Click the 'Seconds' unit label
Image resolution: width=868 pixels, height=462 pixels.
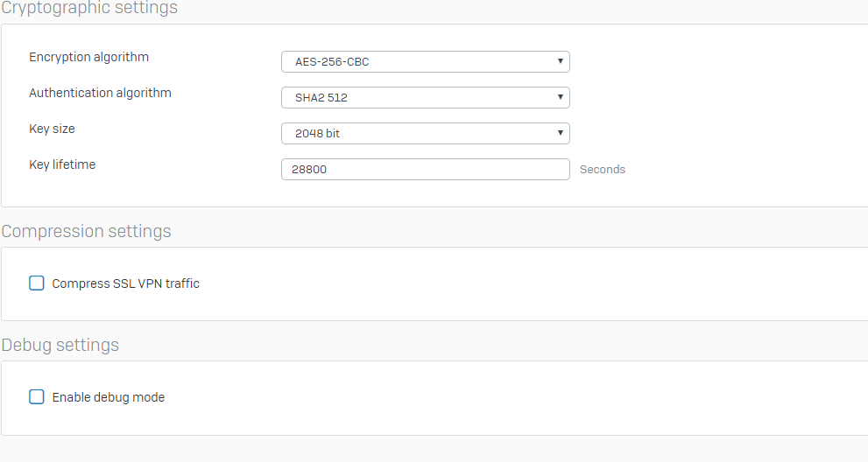603,170
